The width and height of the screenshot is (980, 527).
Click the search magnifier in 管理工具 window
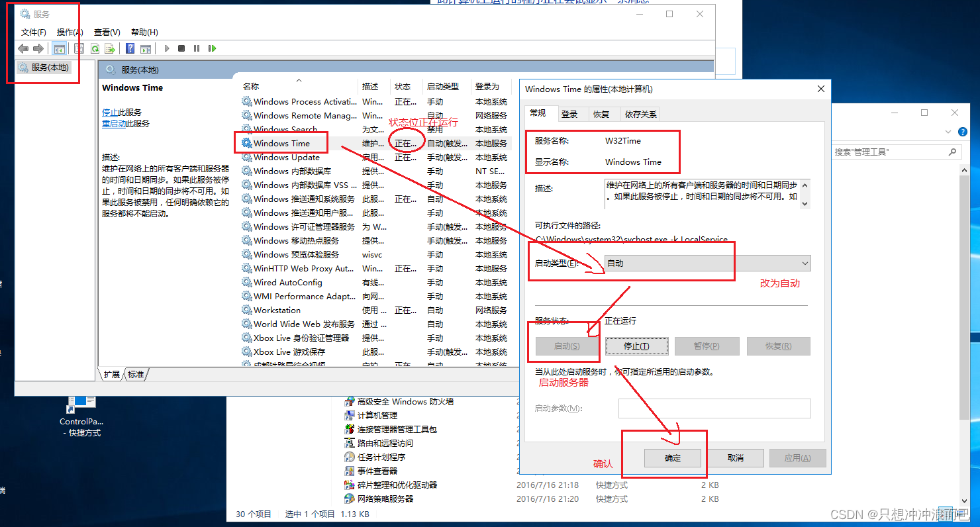click(953, 152)
